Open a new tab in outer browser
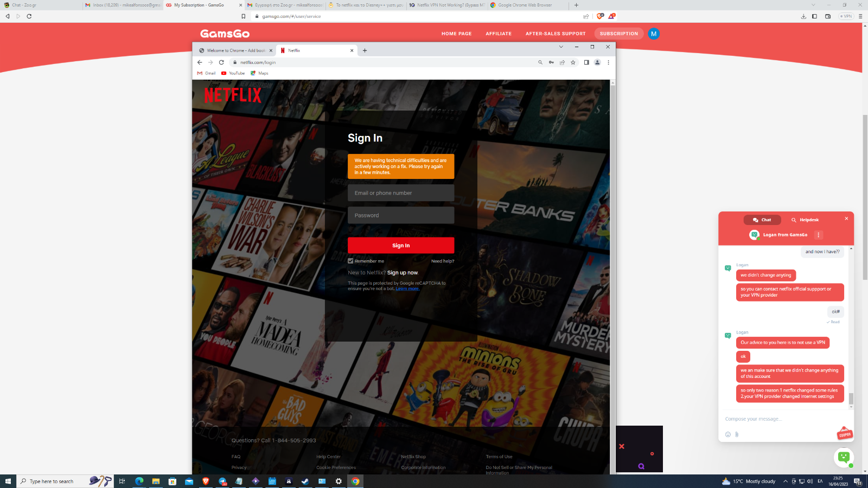 (576, 5)
